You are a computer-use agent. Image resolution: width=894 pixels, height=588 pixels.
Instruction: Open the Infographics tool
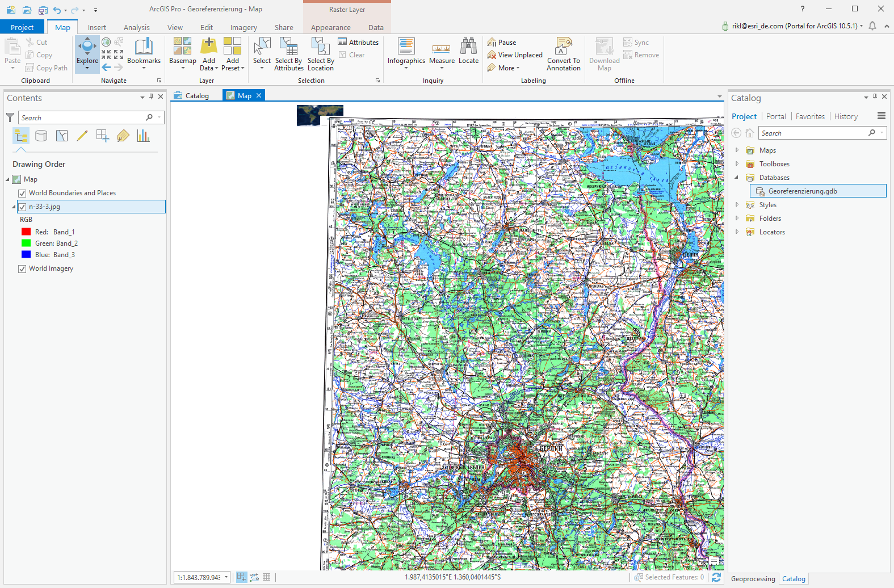pyautogui.click(x=406, y=54)
